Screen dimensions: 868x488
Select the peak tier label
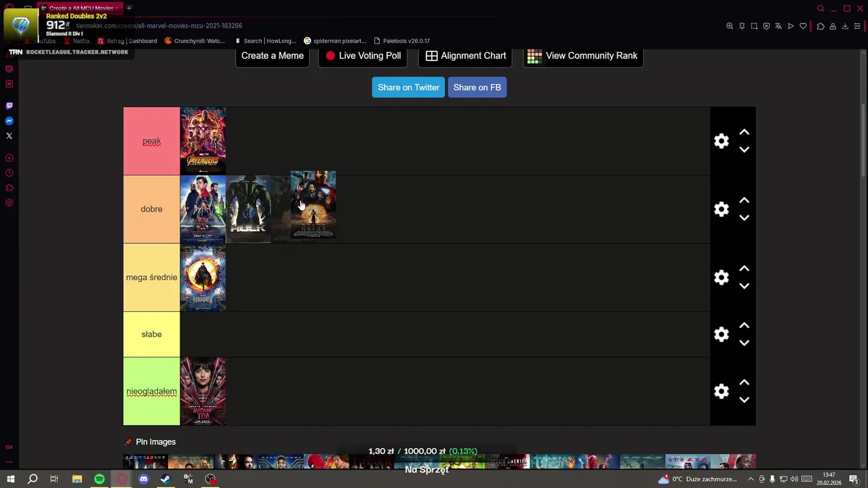point(151,141)
